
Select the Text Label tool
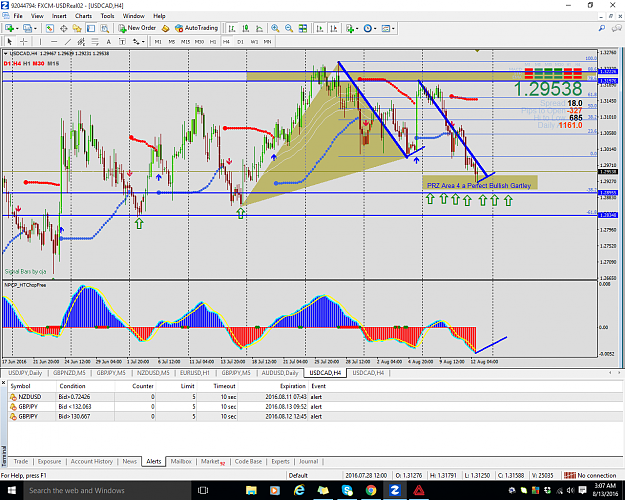122,41
